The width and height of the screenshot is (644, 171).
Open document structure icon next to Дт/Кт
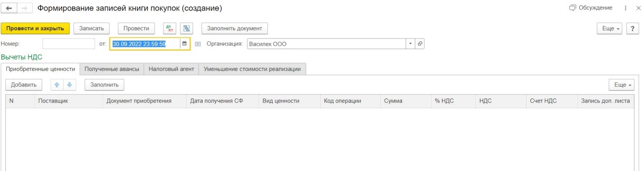point(187,29)
